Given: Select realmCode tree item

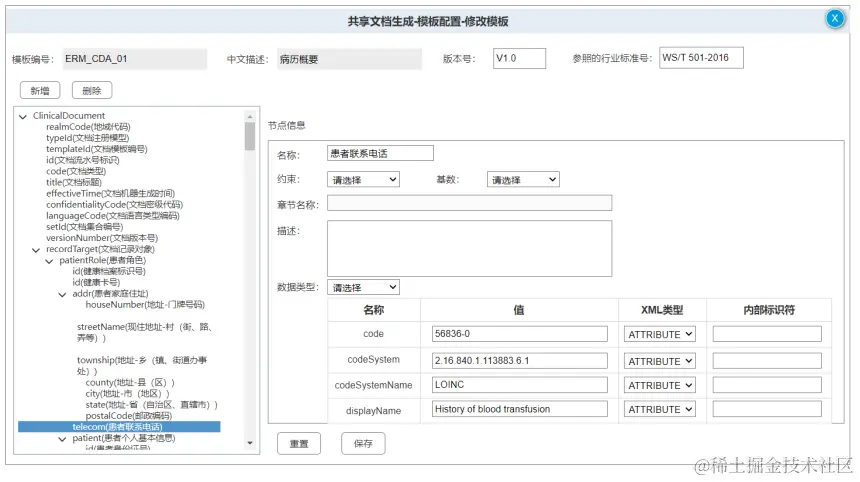Looking at the screenshot, I should point(88,127).
